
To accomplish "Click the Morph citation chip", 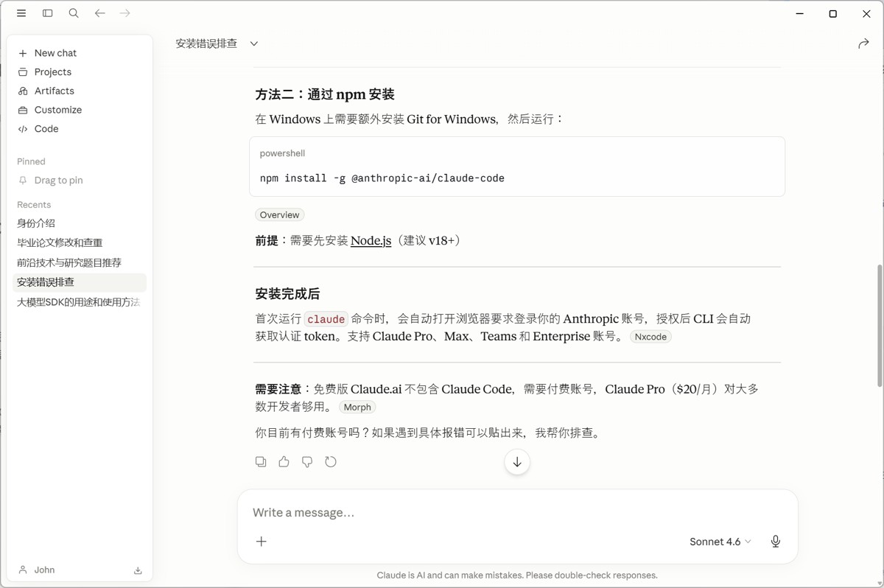I will click(x=357, y=407).
